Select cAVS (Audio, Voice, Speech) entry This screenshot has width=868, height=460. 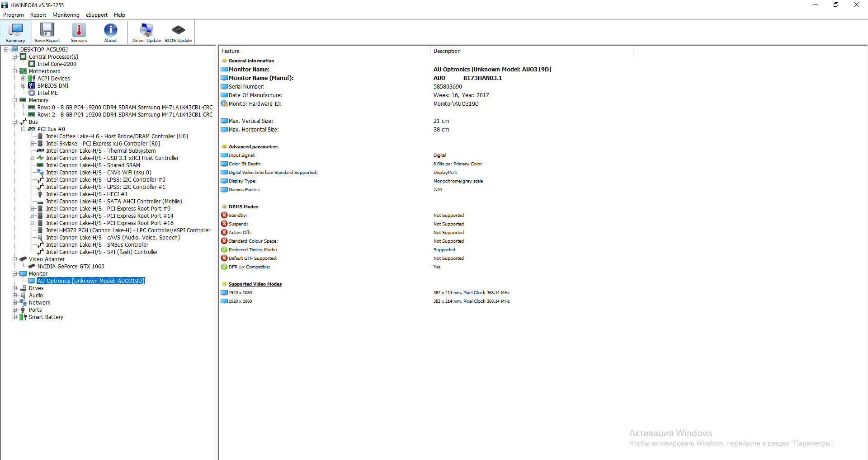click(x=113, y=238)
